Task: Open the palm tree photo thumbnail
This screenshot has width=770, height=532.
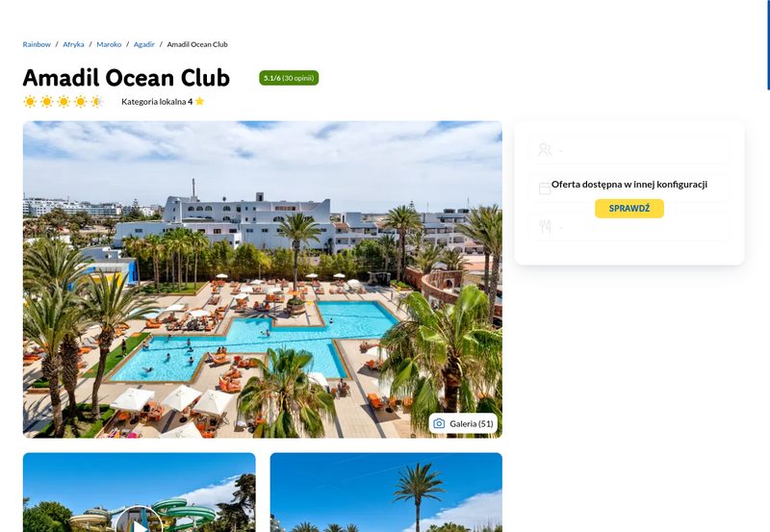Action: [x=386, y=493]
